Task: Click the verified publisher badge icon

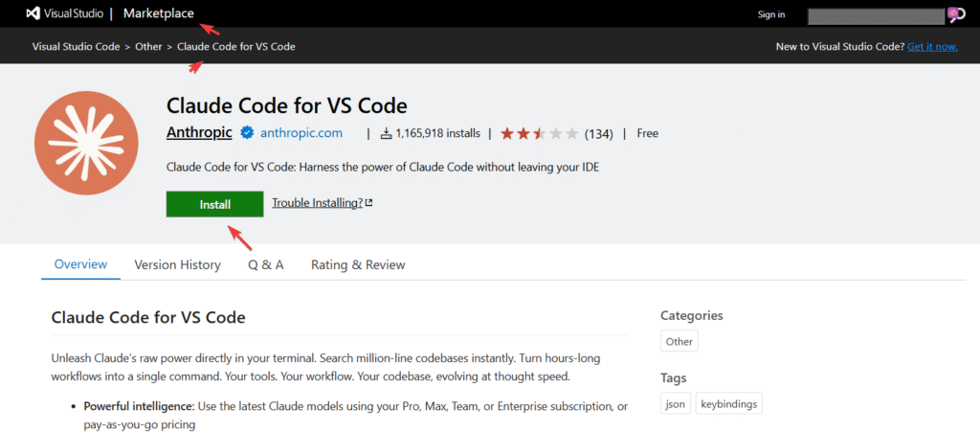Action: [247, 133]
